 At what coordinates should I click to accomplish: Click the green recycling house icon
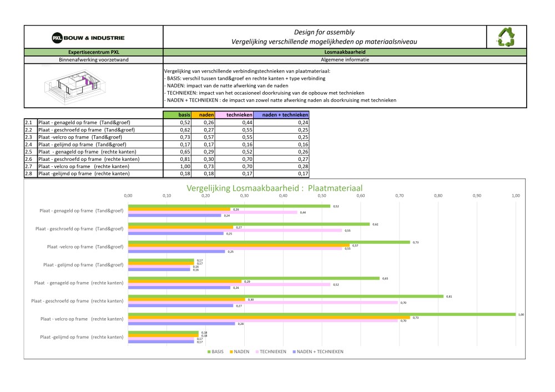tap(506, 37)
